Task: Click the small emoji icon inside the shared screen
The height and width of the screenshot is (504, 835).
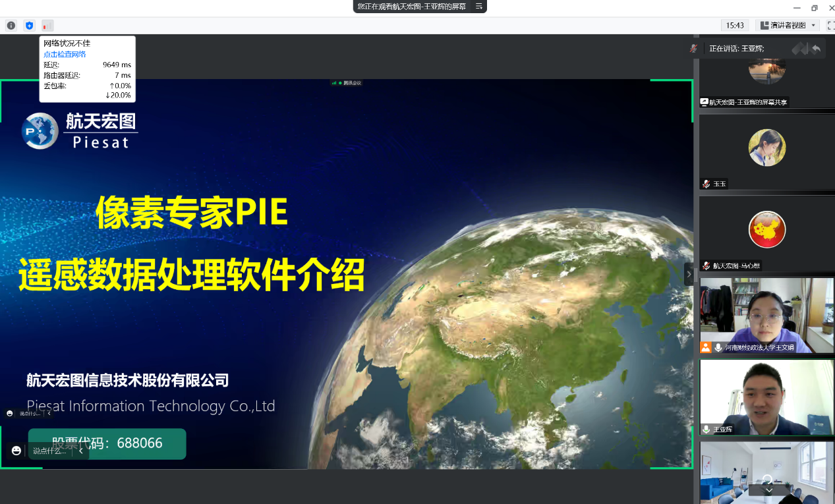Action: [9, 413]
